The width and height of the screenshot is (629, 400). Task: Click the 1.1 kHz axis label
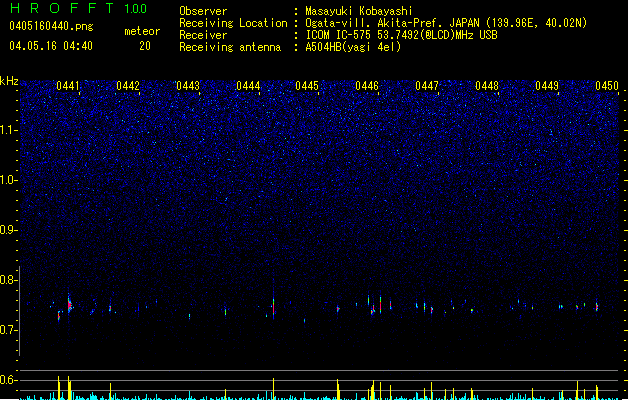[x=8, y=130]
